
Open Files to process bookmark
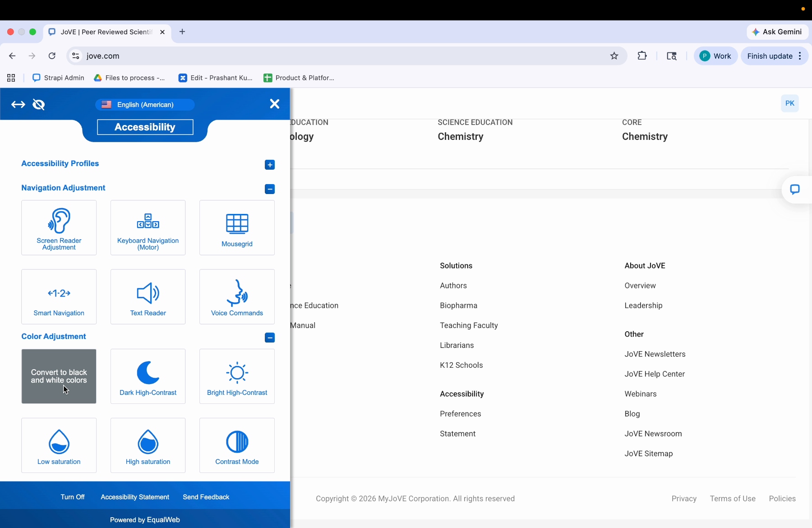coord(129,78)
